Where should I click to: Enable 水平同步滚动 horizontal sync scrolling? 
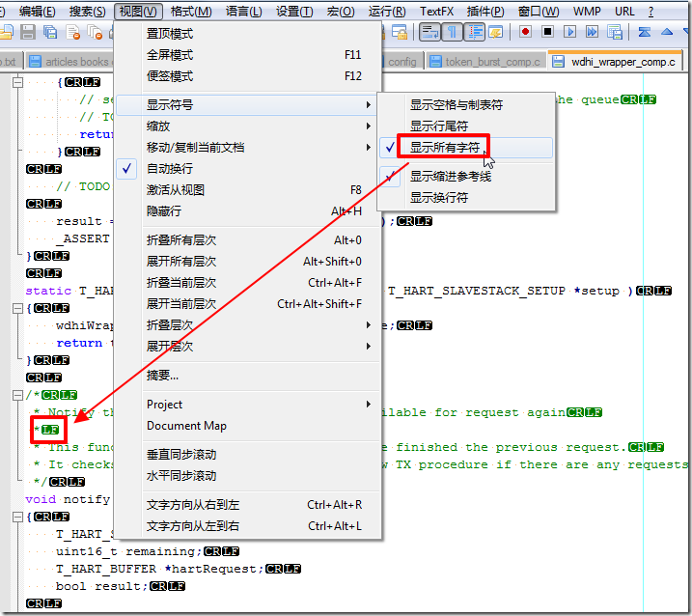(x=248, y=476)
